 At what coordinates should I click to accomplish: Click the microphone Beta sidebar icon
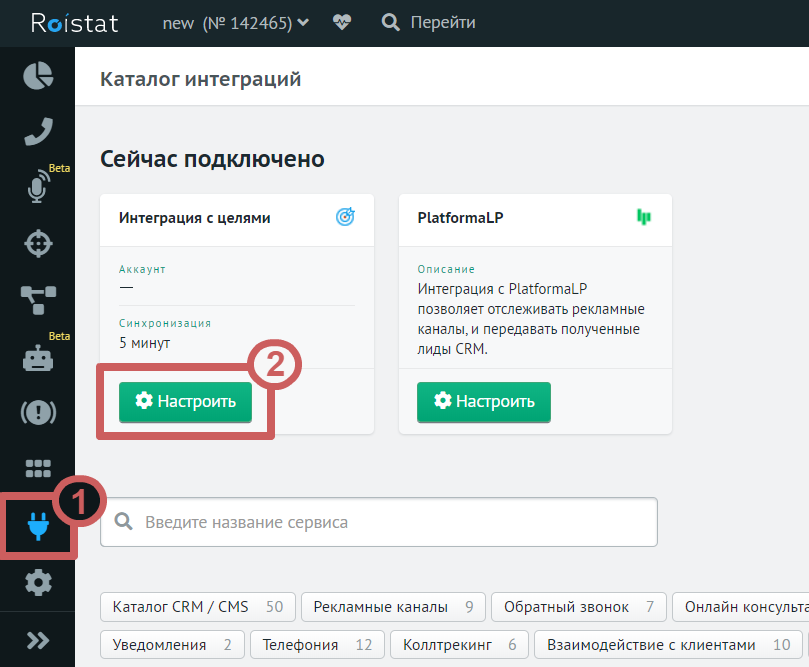click(38, 188)
